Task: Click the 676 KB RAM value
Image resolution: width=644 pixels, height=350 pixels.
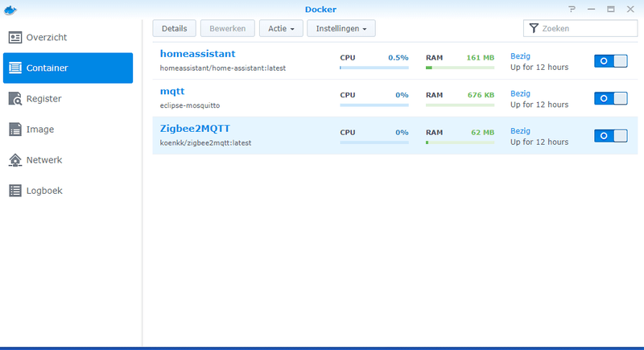Action: (481, 95)
